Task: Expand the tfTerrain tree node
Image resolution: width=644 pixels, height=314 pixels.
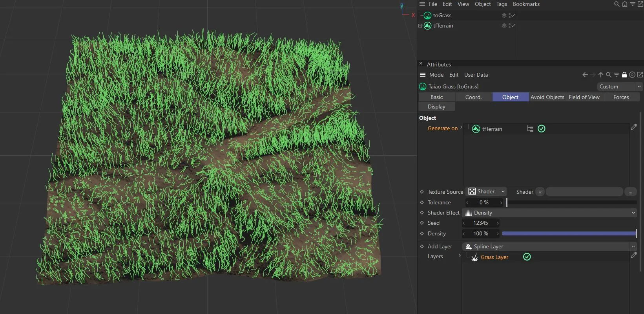Action: tap(420, 26)
